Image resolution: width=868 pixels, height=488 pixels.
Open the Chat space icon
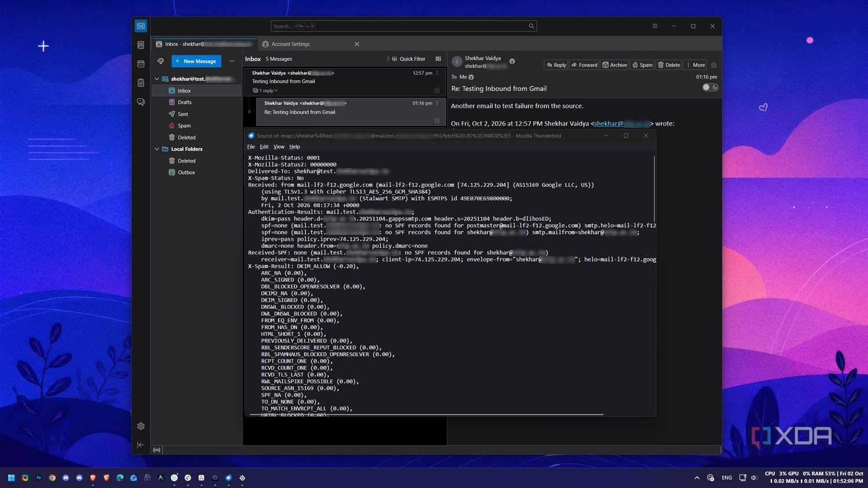141,102
